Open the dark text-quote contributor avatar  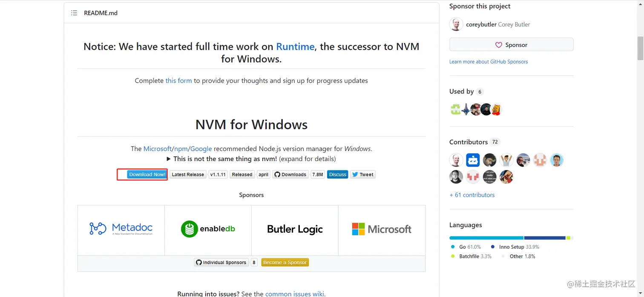tap(490, 177)
